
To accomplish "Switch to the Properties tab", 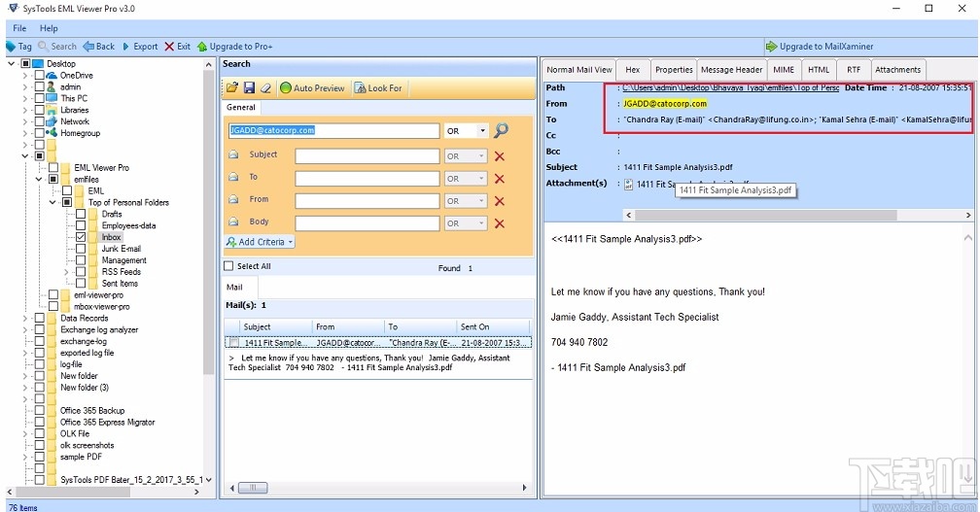I will point(674,70).
